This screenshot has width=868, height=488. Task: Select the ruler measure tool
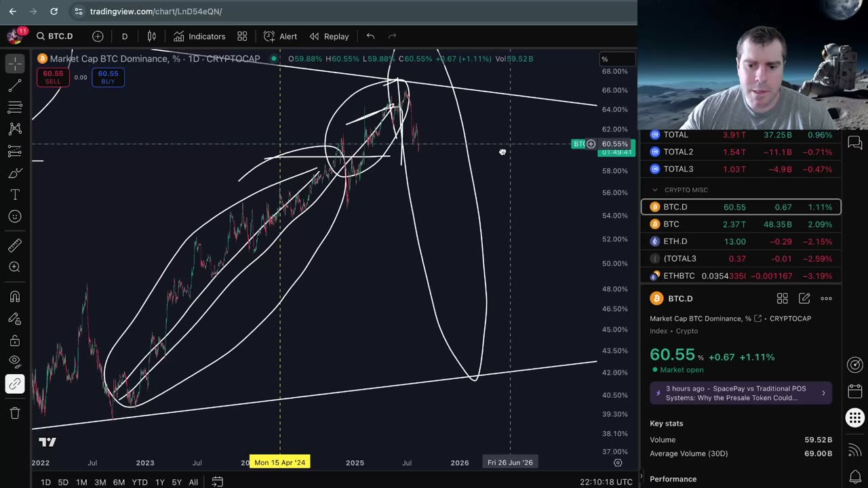[15, 245]
